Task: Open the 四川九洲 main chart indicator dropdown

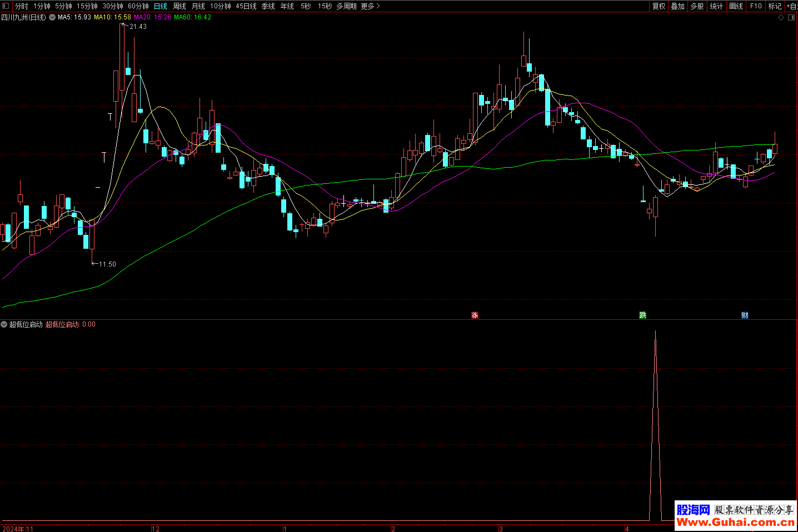Action: (x=52, y=17)
